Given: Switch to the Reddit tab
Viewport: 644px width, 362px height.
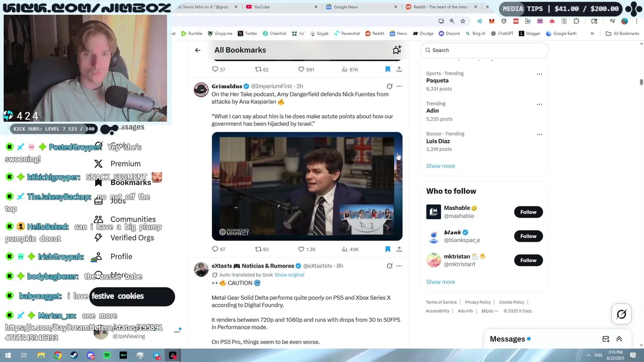Looking at the screenshot, I should click(x=441, y=7).
